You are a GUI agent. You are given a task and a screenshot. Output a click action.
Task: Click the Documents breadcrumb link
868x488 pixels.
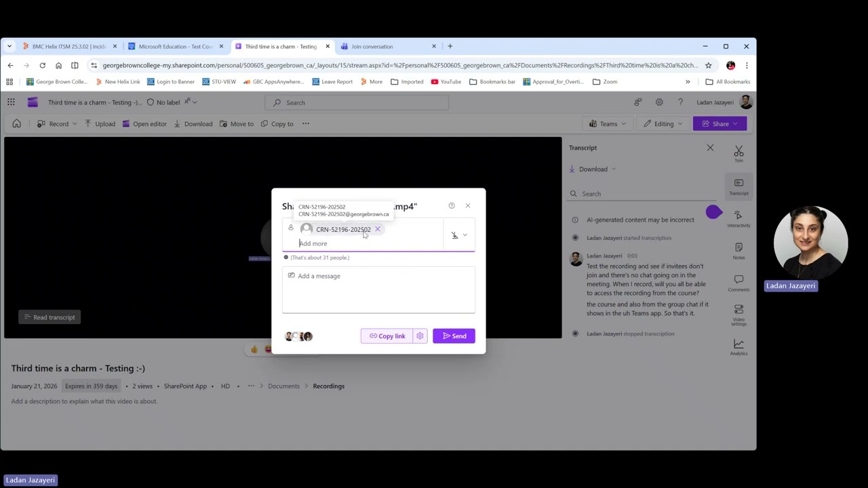283,386
